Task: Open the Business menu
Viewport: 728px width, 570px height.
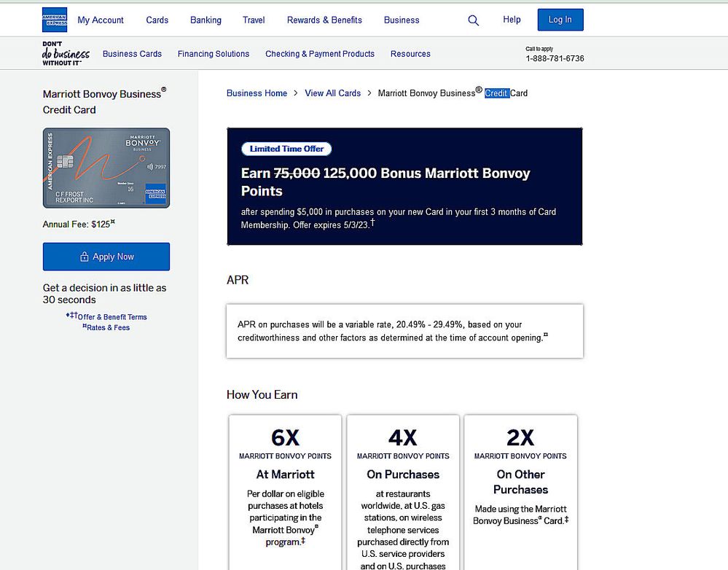Action: point(402,20)
